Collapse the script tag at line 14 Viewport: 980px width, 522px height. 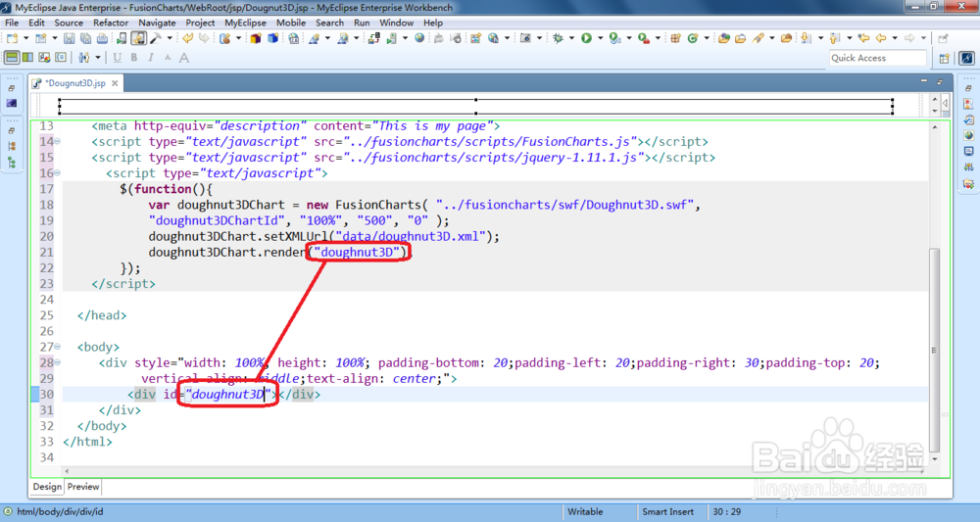click(x=58, y=141)
